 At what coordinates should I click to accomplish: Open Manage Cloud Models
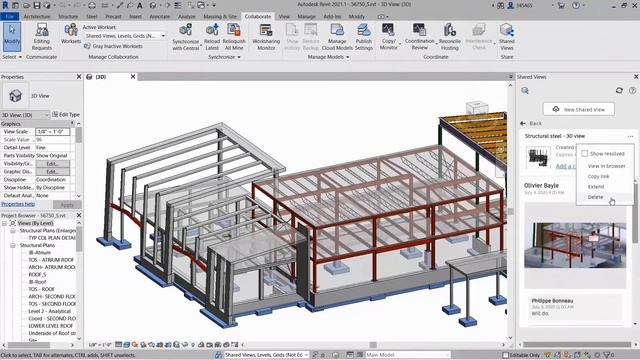[337, 37]
